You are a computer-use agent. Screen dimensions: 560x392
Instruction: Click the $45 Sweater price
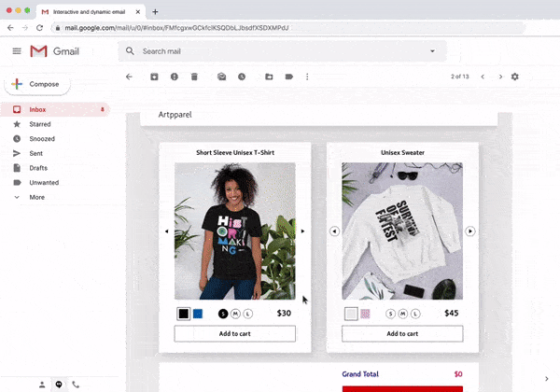[x=452, y=313]
